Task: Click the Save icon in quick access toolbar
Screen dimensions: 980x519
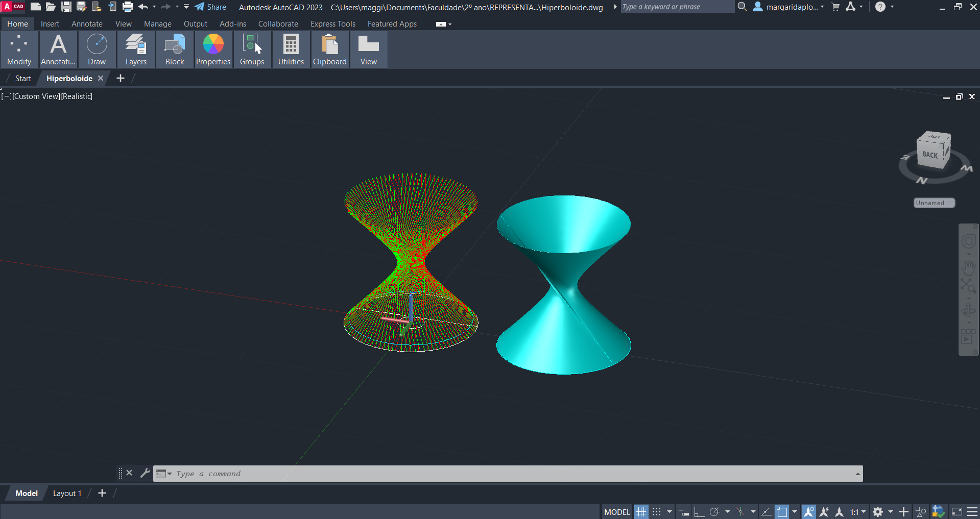Action: (66, 7)
